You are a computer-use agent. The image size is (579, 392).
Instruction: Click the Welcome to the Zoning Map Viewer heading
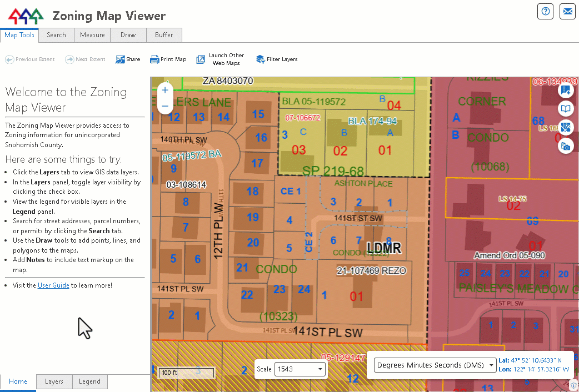[66, 99]
